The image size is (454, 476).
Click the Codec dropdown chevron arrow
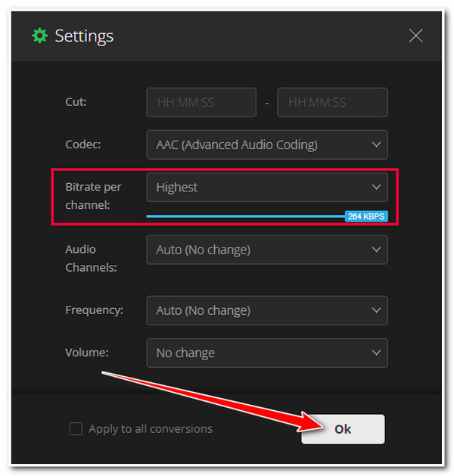(x=376, y=145)
